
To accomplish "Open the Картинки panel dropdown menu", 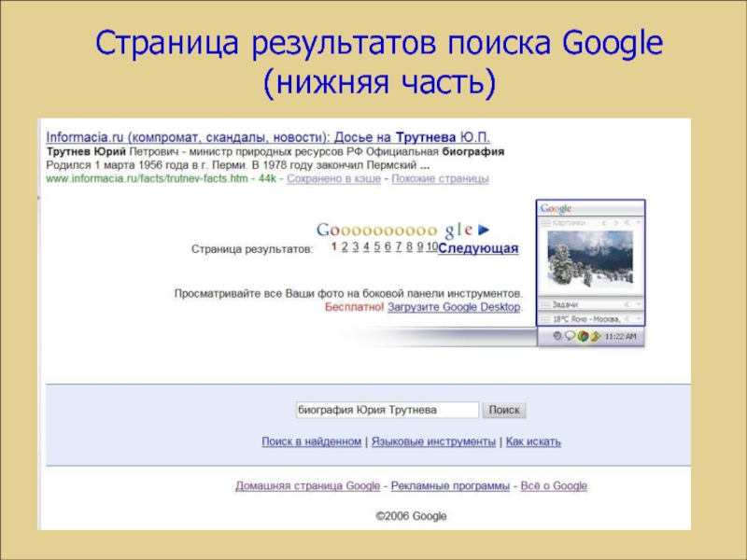I will pos(639,222).
